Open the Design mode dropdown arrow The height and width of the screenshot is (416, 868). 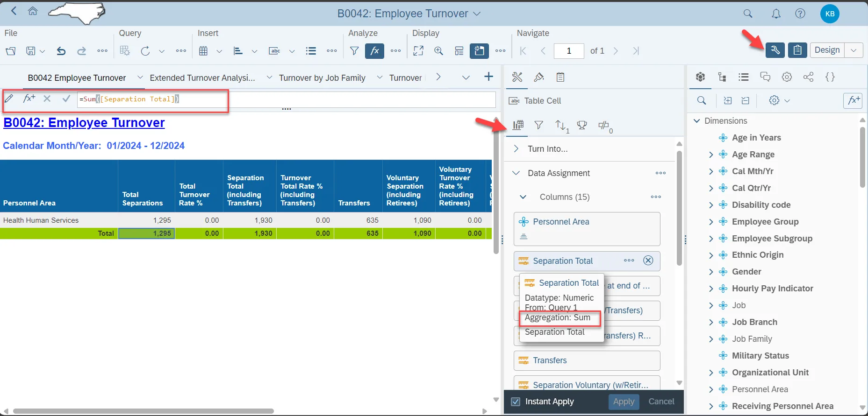pyautogui.click(x=854, y=50)
